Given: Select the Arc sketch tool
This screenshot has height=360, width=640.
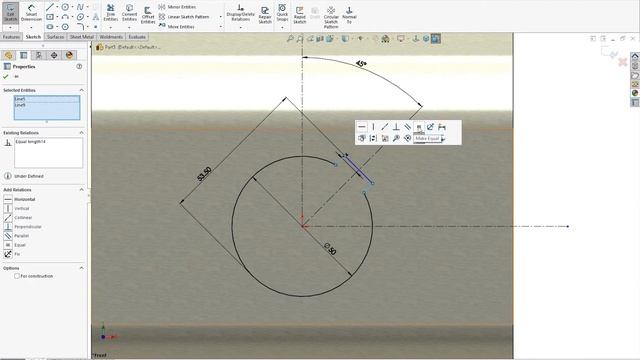Looking at the screenshot, I should pyautogui.click(x=65, y=17).
